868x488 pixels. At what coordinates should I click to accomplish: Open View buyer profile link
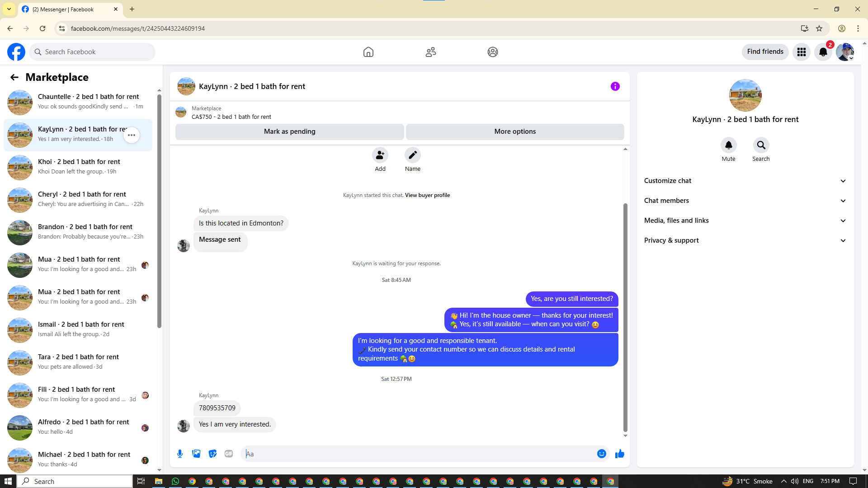(x=427, y=195)
